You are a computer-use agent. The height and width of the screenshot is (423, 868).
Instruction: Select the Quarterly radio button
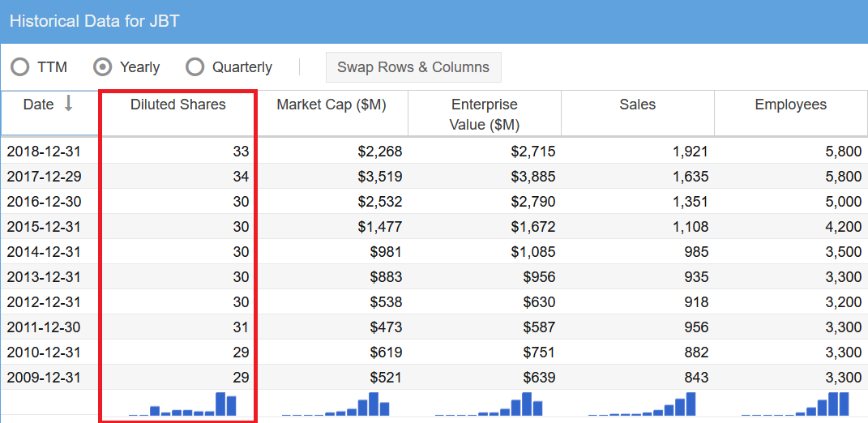195,67
